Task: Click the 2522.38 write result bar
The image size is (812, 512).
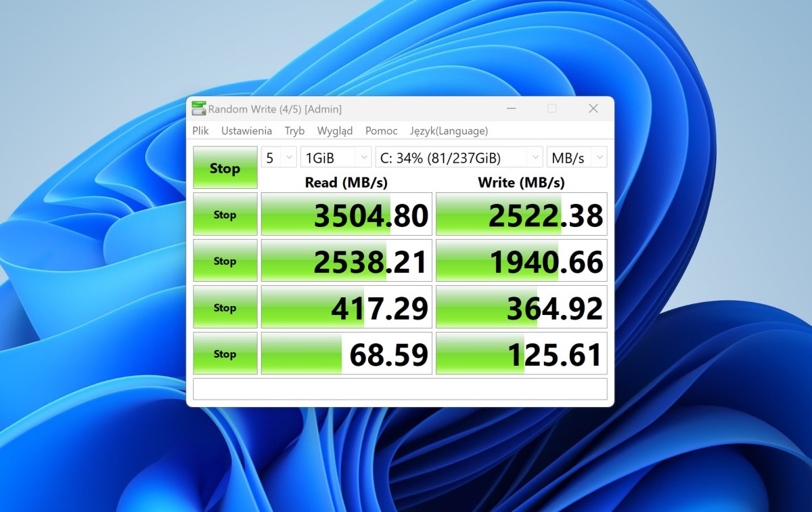Action: click(521, 215)
